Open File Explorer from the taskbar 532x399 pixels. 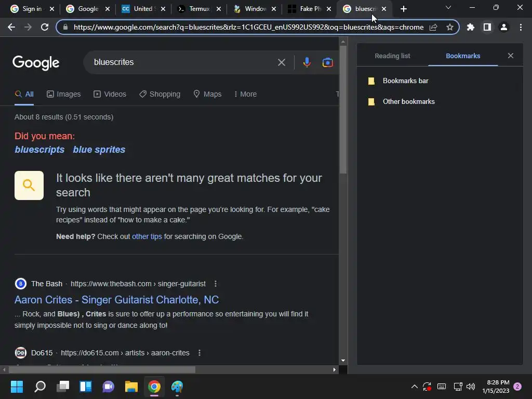click(x=131, y=387)
